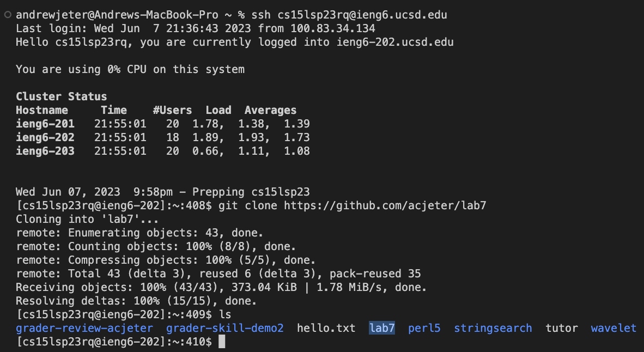Screen dimensions: 644x352
Task: Click the wavelet directory entry
Action: (x=613, y=328)
